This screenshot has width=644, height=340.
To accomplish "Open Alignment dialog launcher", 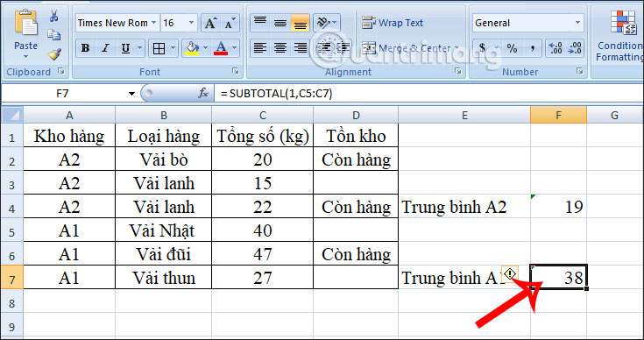I will (x=458, y=72).
